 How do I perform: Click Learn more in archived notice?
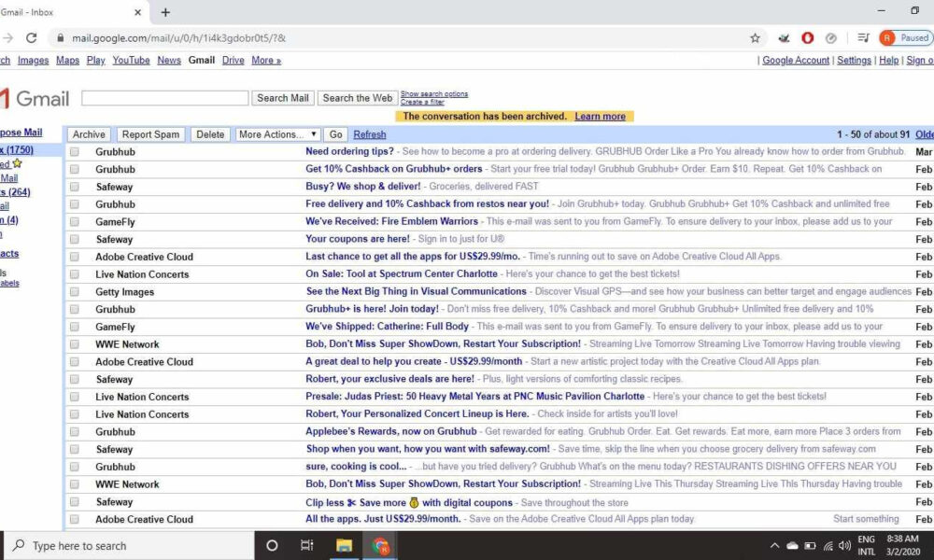[x=600, y=116]
